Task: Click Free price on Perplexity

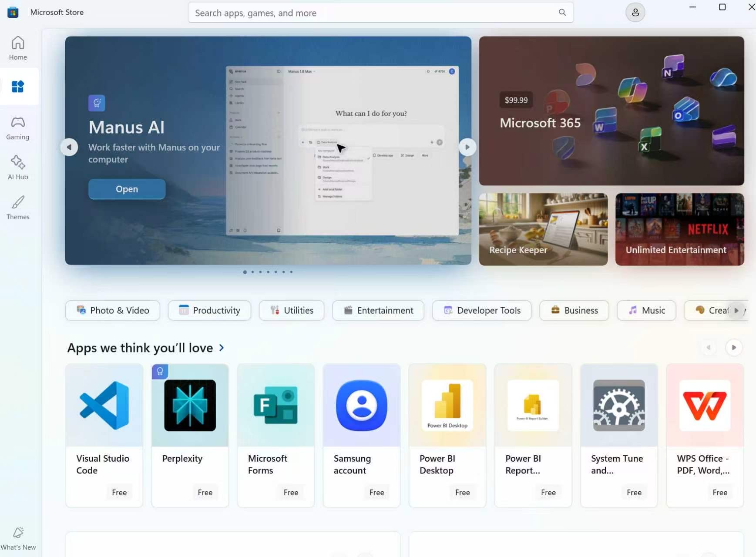Action: pos(205,492)
